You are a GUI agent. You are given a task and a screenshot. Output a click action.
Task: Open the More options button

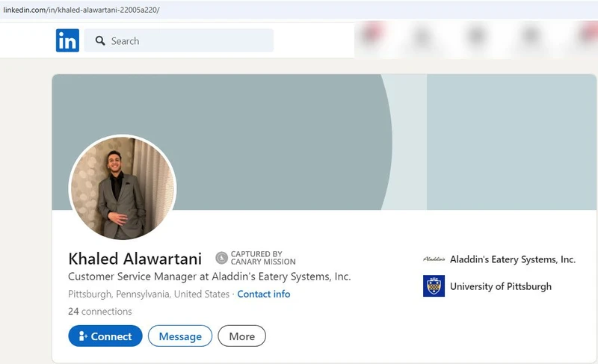(x=241, y=336)
